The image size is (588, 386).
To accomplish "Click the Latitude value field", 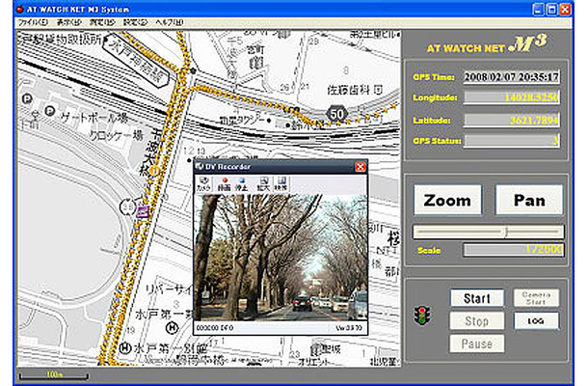I will 512,121.
